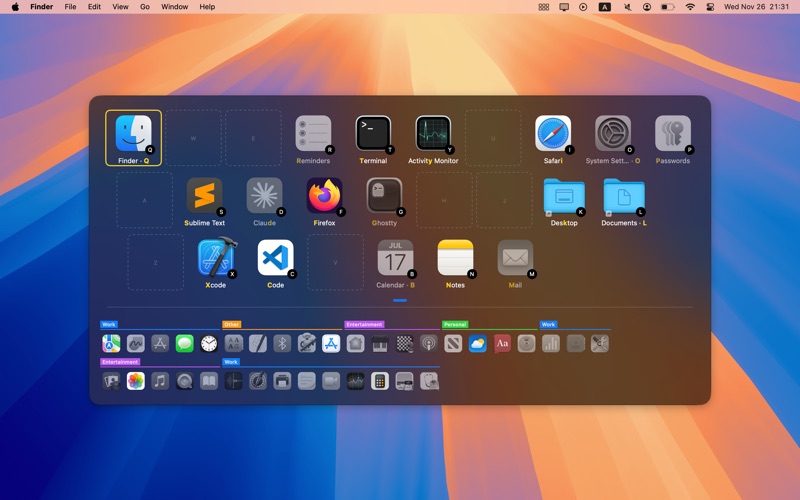Open Activity Monitor
800x500 pixels.
pyautogui.click(x=433, y=138)
